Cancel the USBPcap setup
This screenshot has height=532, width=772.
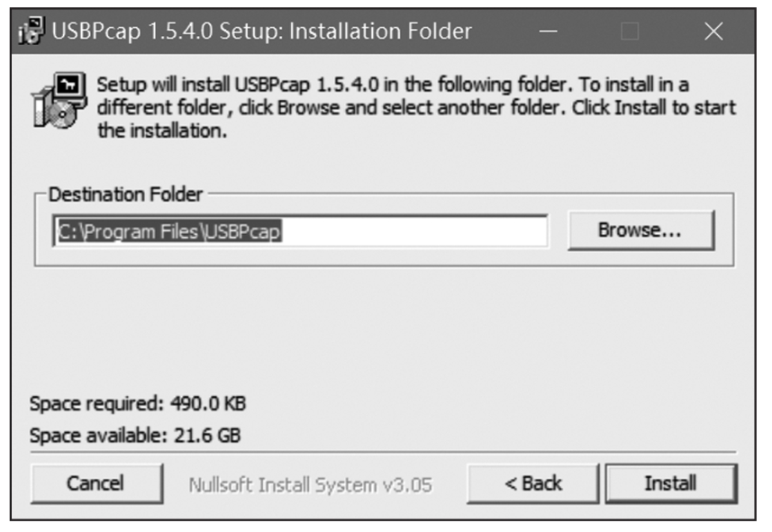[95, 483]
